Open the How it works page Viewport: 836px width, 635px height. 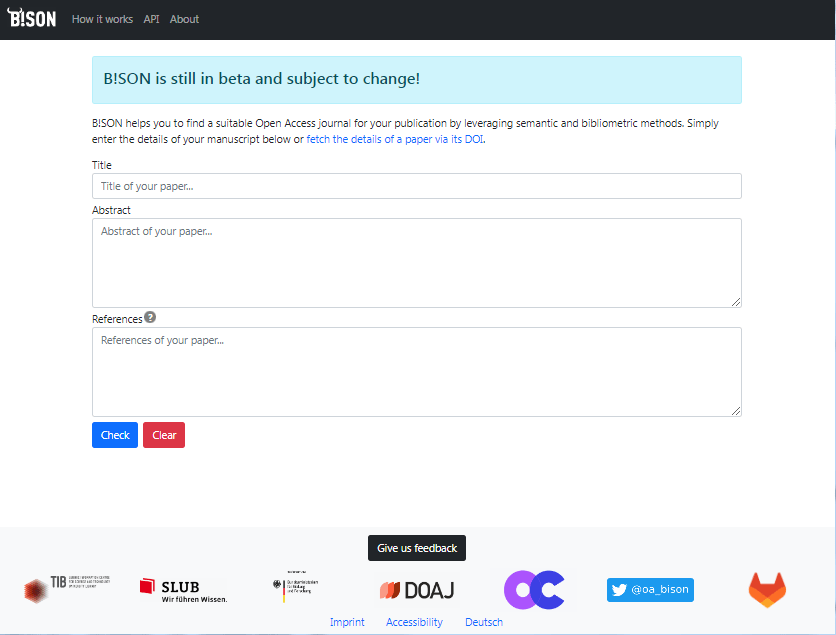[102, 19]
